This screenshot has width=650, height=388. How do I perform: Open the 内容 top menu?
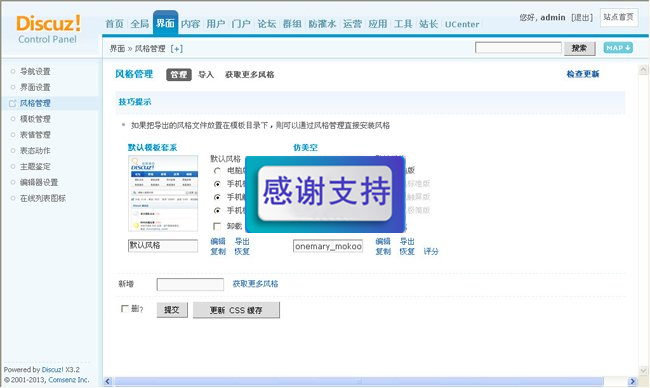coord(190,24)
